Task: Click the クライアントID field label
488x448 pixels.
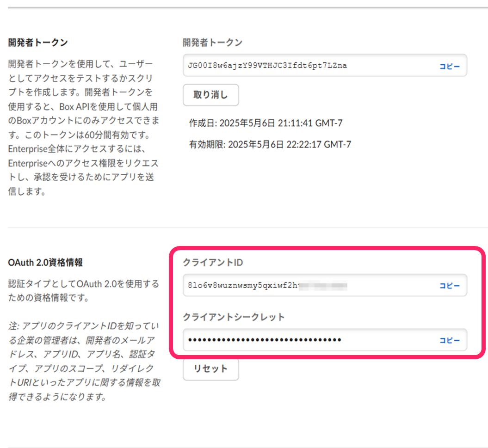Action: pos(213,263)
